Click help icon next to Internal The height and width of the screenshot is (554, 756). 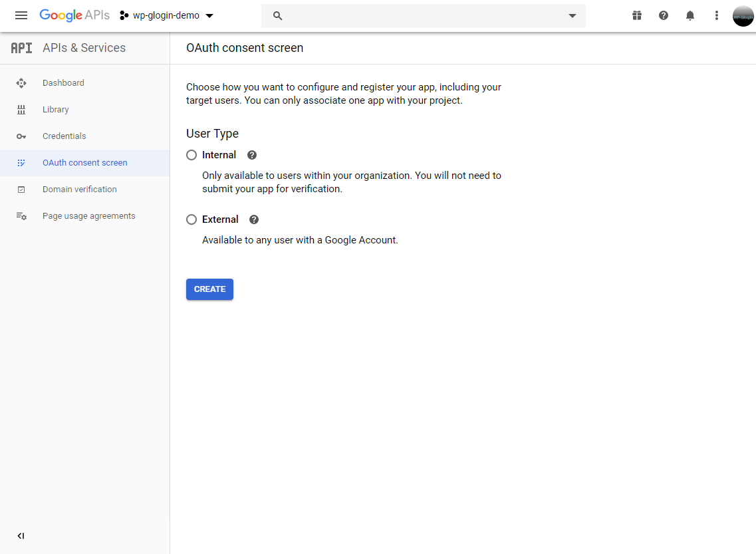pyautogui.click(x=252, y=155)
